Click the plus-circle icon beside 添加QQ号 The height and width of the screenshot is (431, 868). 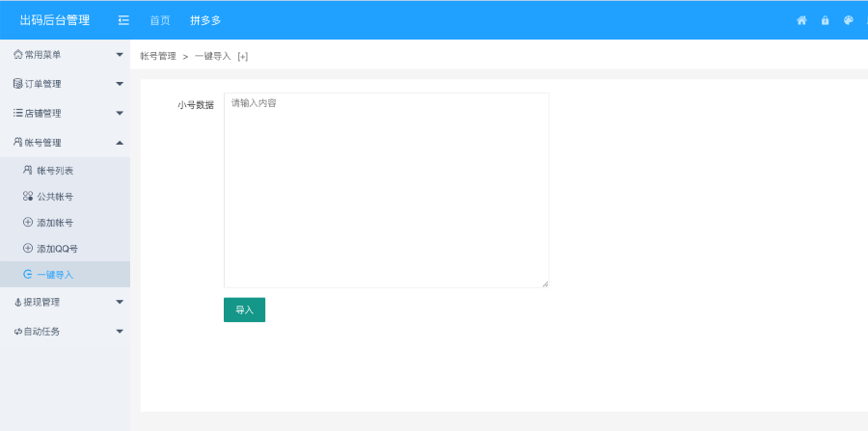(28, 249)
